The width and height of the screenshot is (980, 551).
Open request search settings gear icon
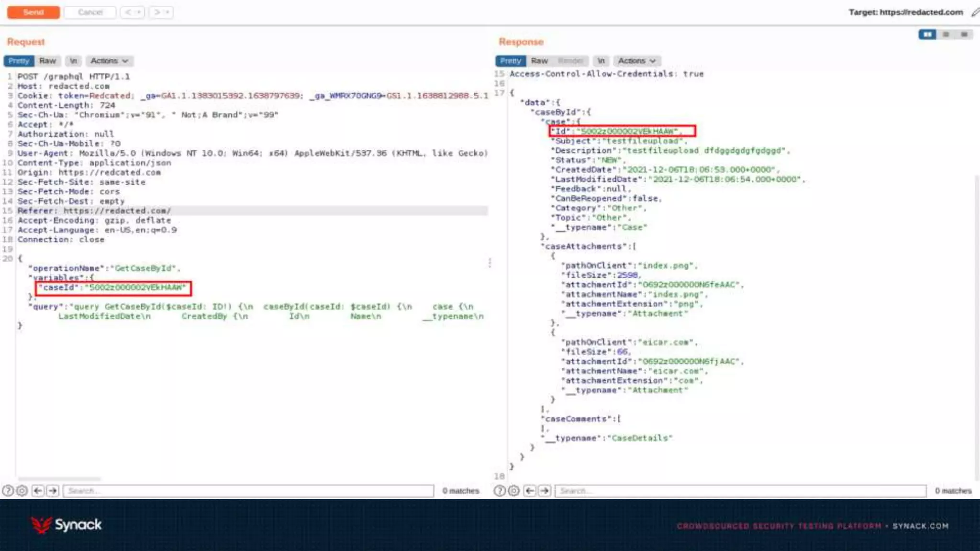[x=22, y=491]
